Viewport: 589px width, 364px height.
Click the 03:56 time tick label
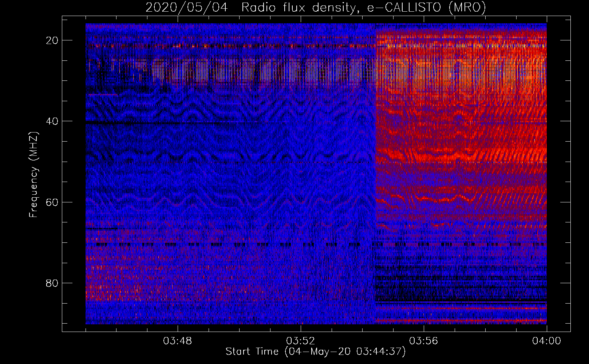point(424,341)
